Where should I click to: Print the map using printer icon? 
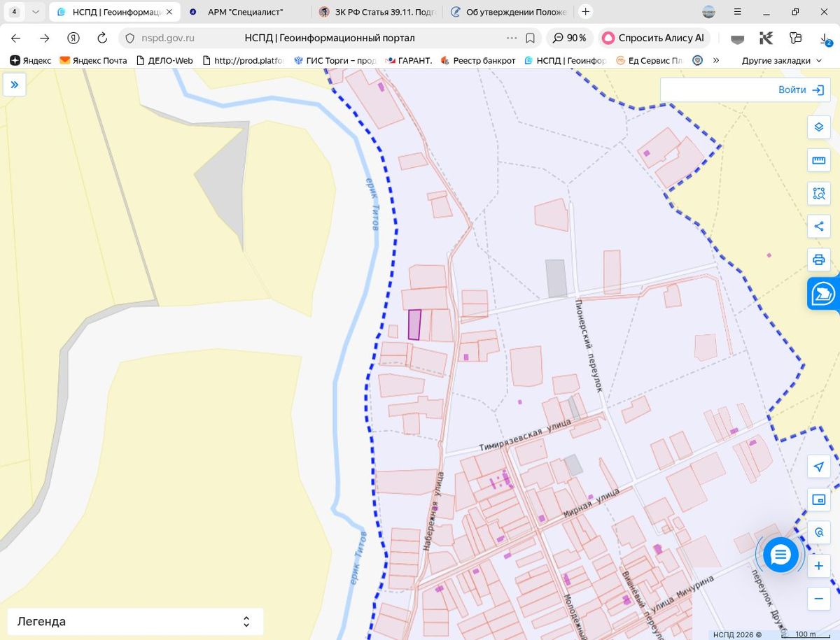pyautogui.click(x=818, y=259)
